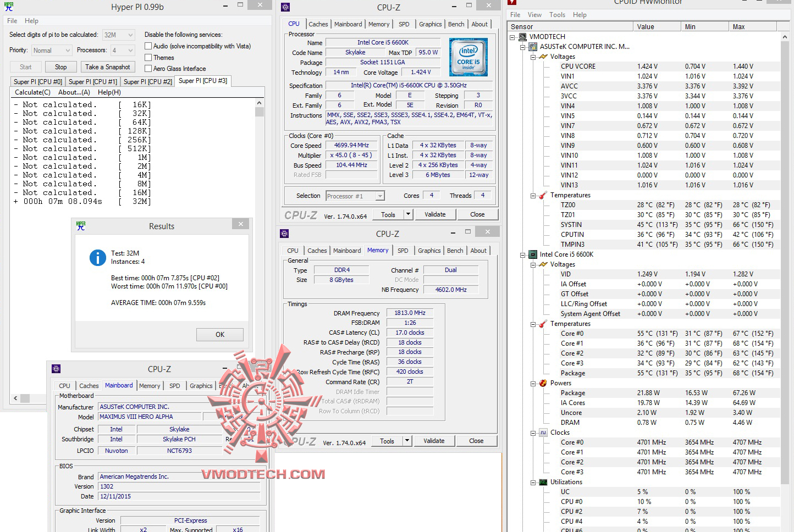Collapse the VMODTECH tree node
This screenshot has height=532, width=794.
point(512,37)
